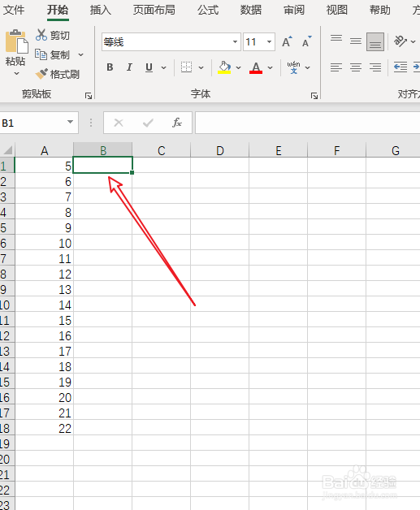420x510 pixels.
Task: Open the Name Box dropdown
Action: tap(70, 122)
